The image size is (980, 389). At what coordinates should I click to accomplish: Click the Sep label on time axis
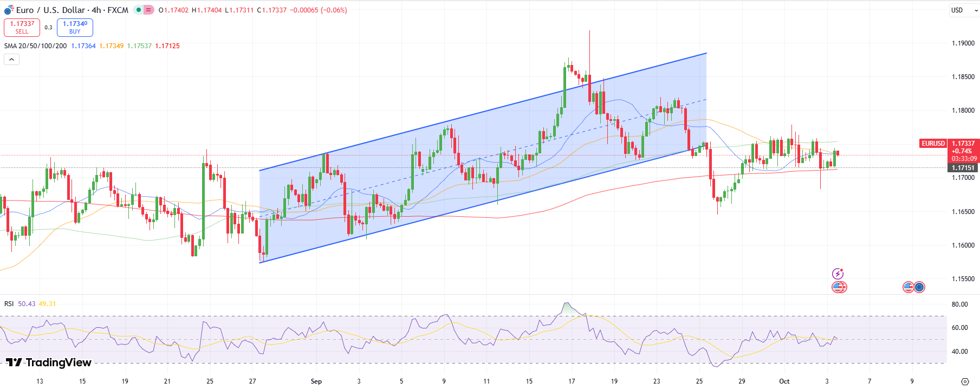tap(316, 381)
